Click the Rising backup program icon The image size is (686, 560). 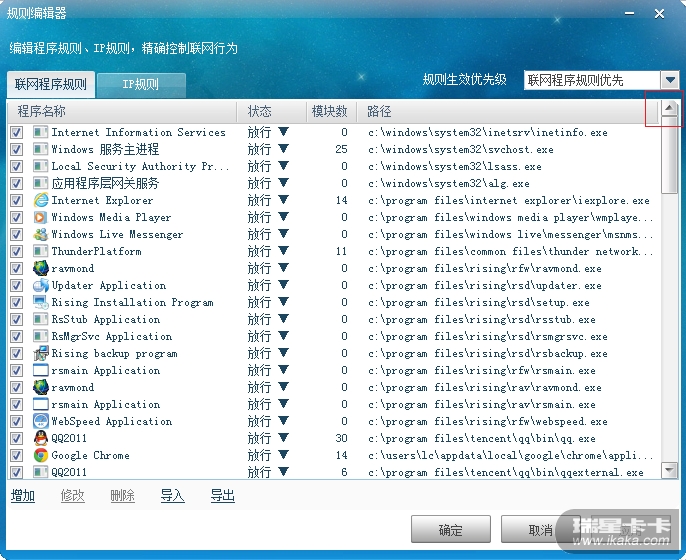[41, 354]
